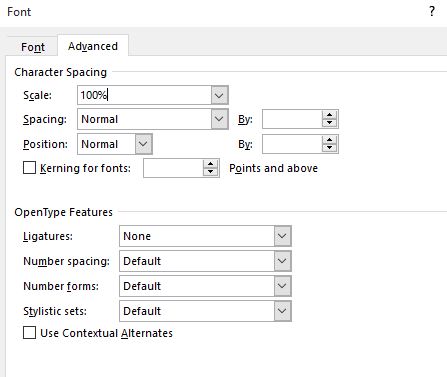Open the Number spacing dropdown arrow
The width and height of the screenshot is (447, 377).
pos(282,261)
